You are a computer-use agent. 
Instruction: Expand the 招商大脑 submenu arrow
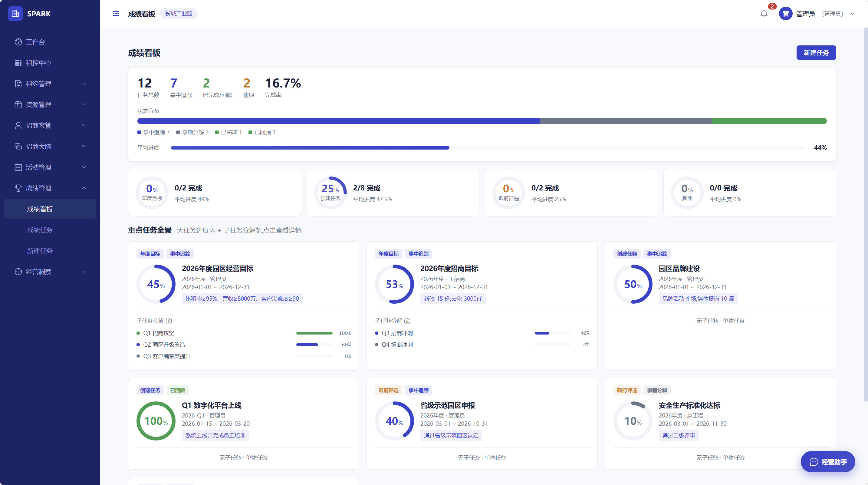pyautogui.click(x=84, y=146)
